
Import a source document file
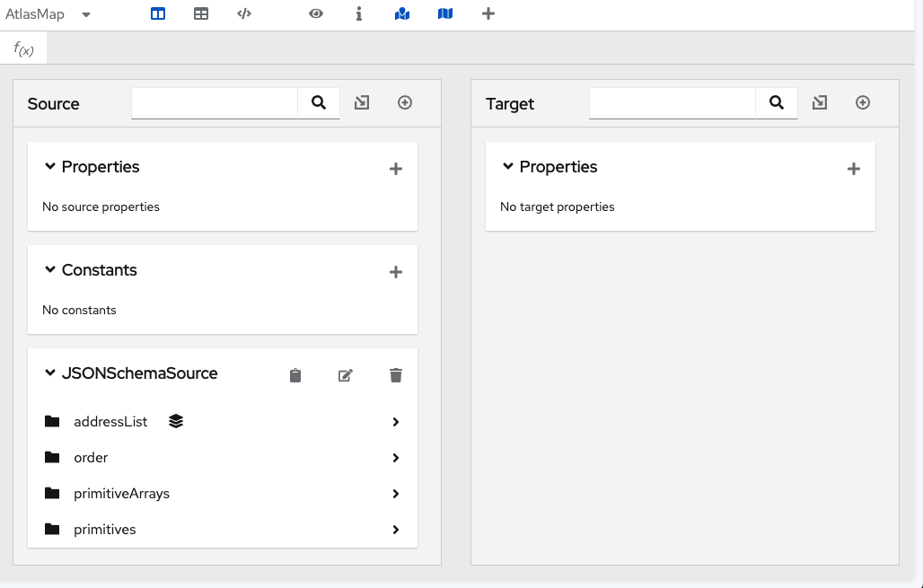click(362, 103)
